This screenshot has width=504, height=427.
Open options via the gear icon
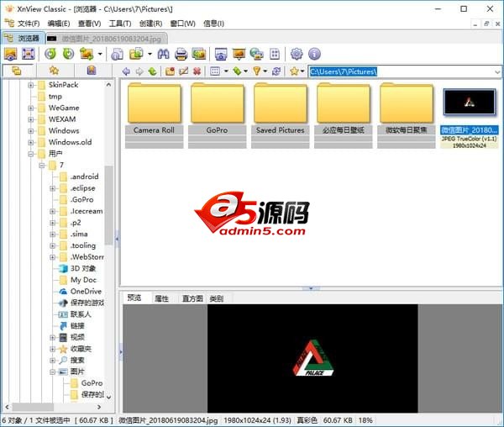point(297,54)
